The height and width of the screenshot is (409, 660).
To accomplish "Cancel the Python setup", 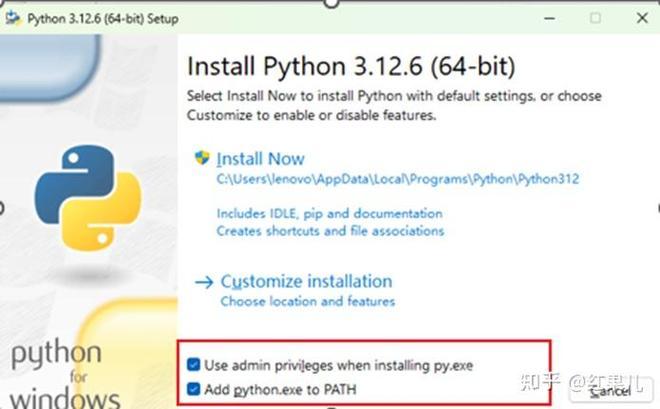I will click(x=610, y=392).
